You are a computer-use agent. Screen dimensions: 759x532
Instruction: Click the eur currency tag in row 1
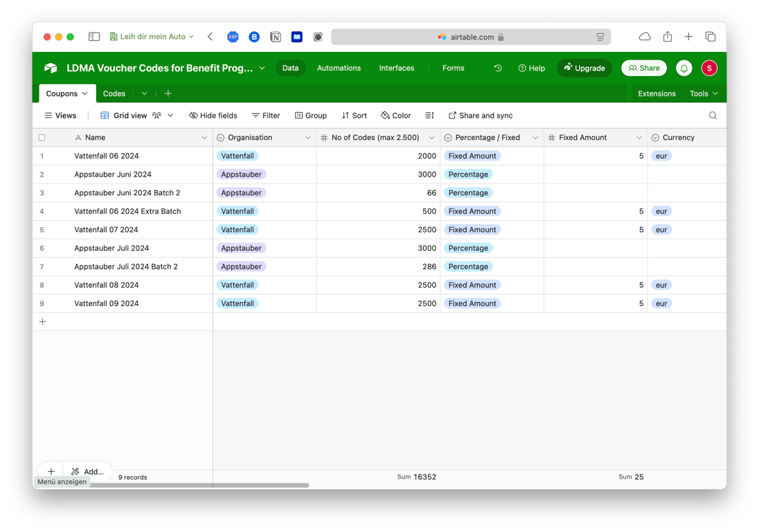tap(661, 156)
